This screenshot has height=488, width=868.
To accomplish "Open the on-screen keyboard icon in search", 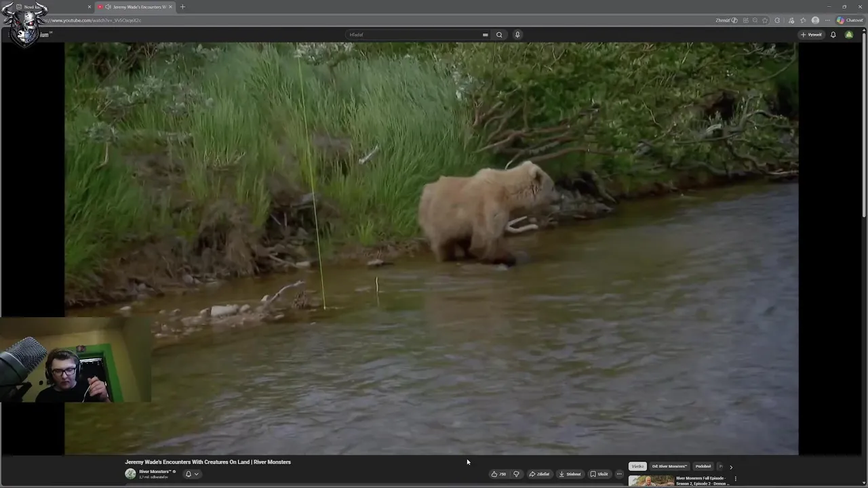I will coord(485,35).
